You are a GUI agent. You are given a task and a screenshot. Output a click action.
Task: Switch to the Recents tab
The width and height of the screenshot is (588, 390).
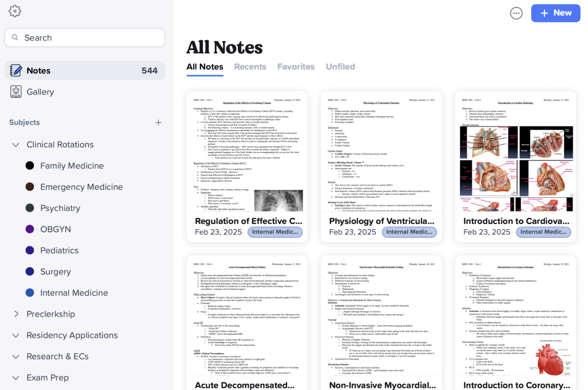250,66
